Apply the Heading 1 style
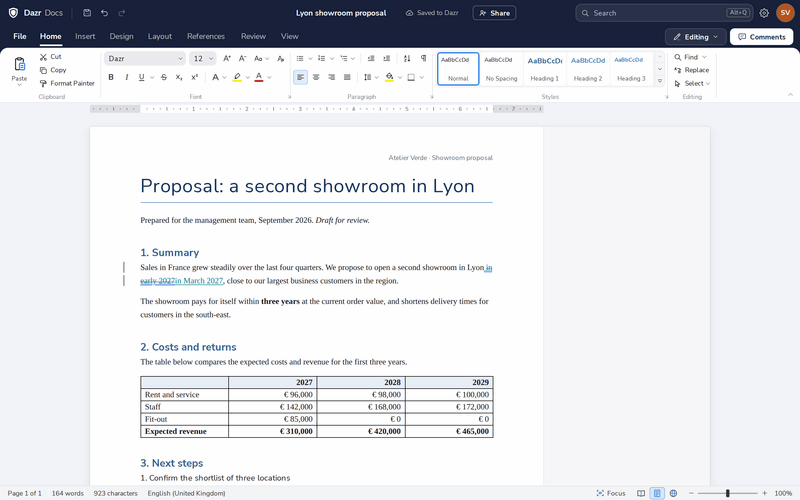The width and height of the screenshot is (800, 500). (x=544, y=68)
